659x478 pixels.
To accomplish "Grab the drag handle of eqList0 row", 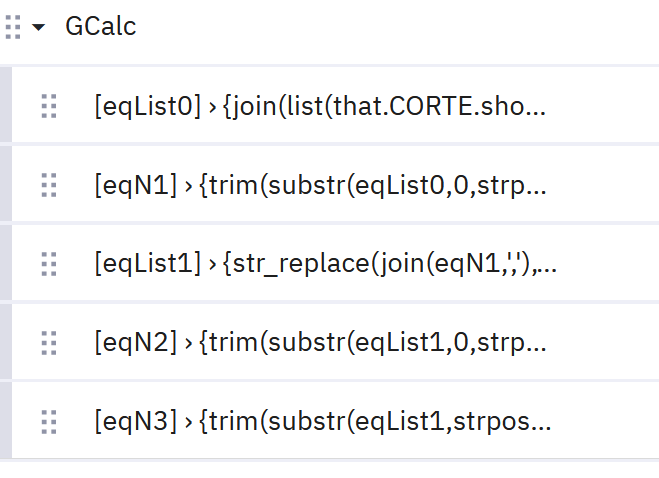I will pyautogui.click(x=49, y=106).
